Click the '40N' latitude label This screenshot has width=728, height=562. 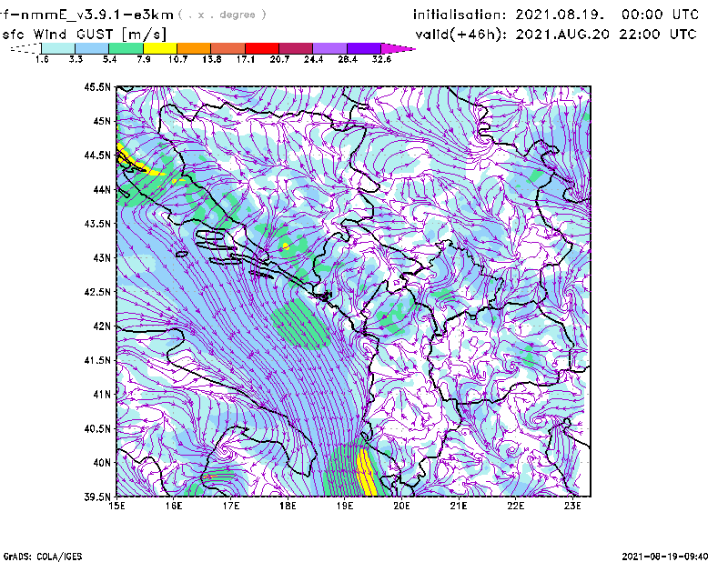click(x=102, y=463)
